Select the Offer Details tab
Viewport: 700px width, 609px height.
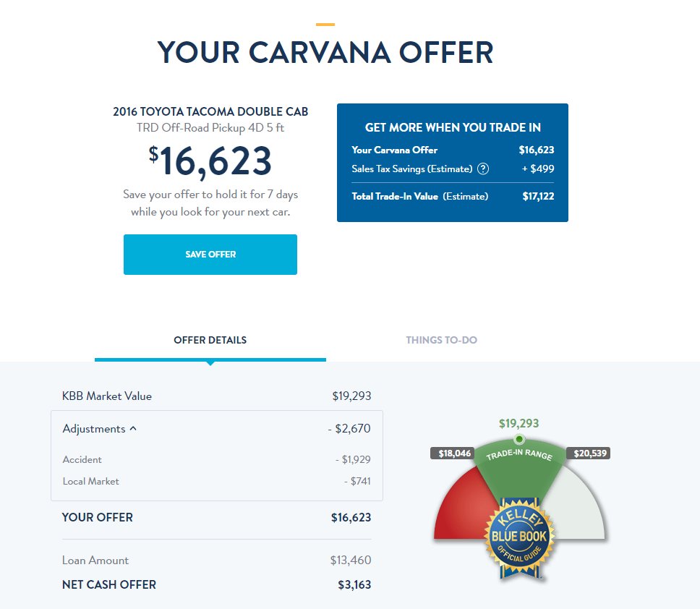[x=210, y=340]
